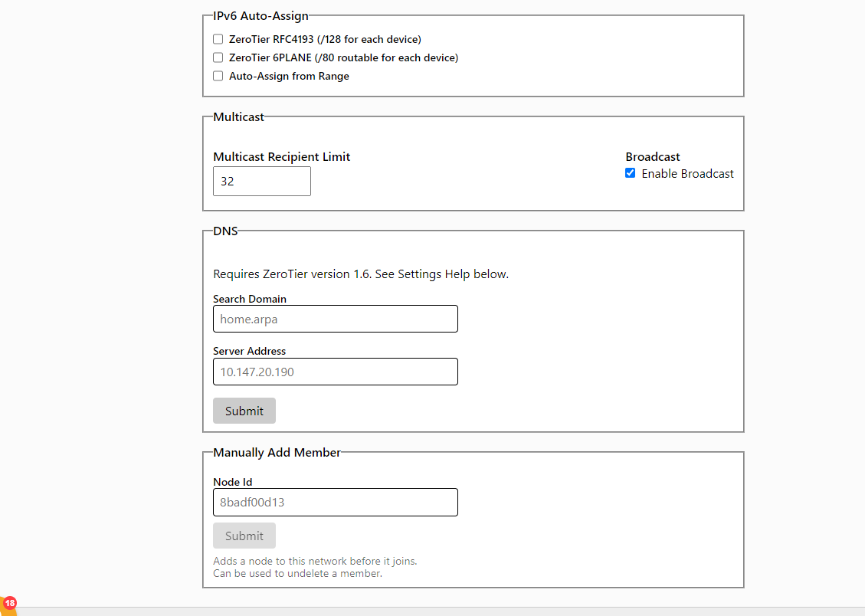
Task: Click the 'Broadcast' heading text
Action: coord(653,157)
